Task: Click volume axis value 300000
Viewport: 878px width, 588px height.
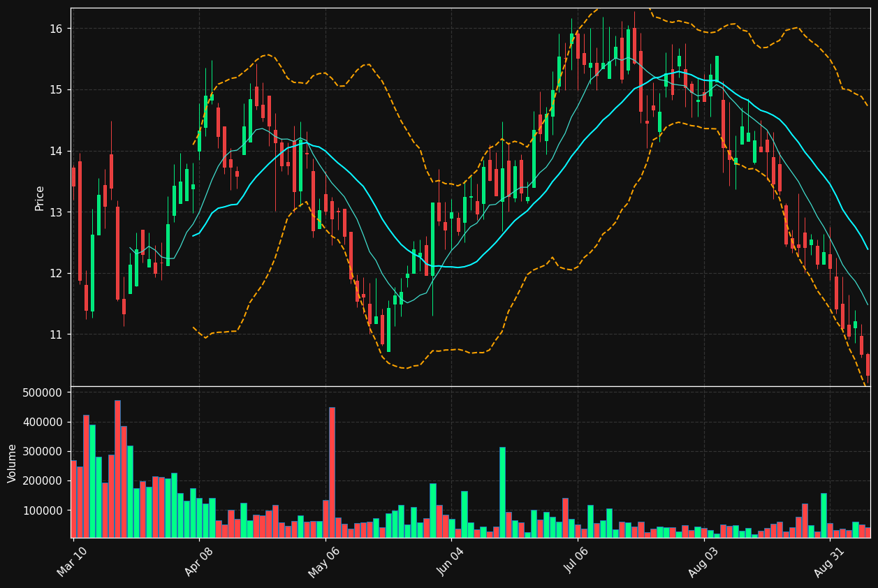Action: coord(43,452)
